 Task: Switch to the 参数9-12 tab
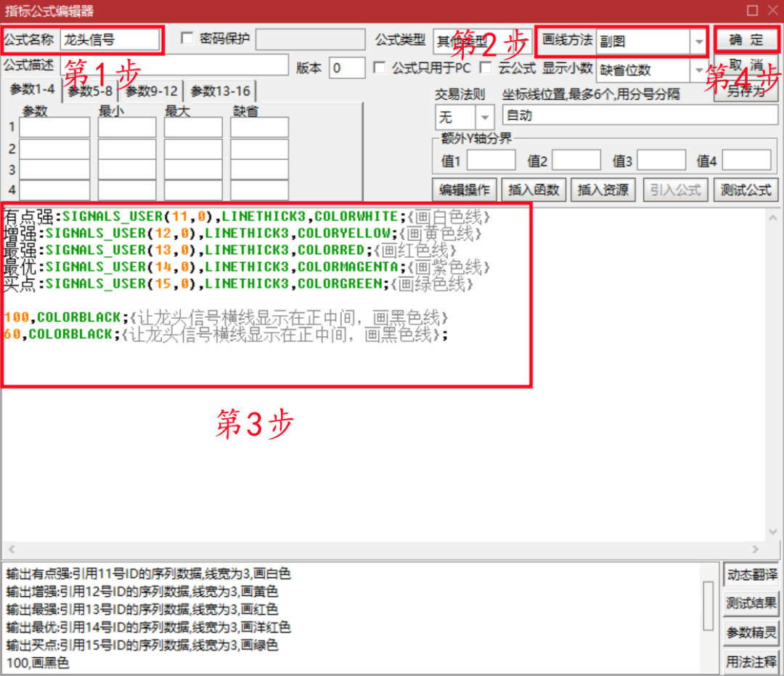152,91
